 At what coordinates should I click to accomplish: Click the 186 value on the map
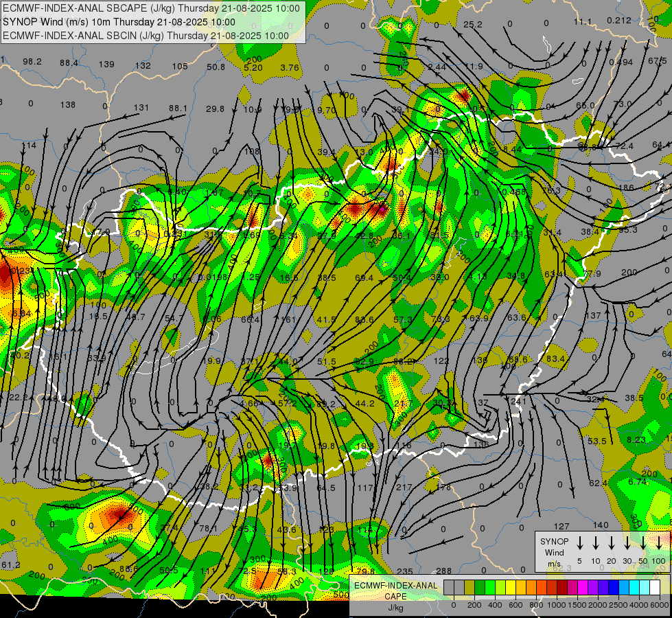pyautogui.click(x=626, y=188)
